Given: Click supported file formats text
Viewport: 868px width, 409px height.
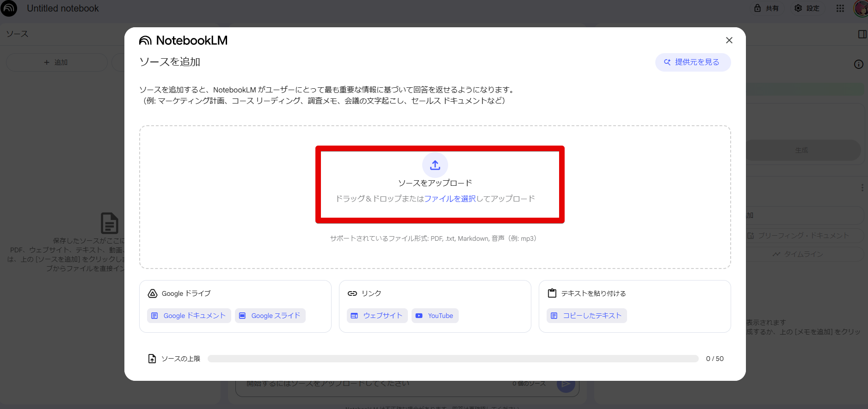Looking at the screenshot, I should (x=433, y=238).
